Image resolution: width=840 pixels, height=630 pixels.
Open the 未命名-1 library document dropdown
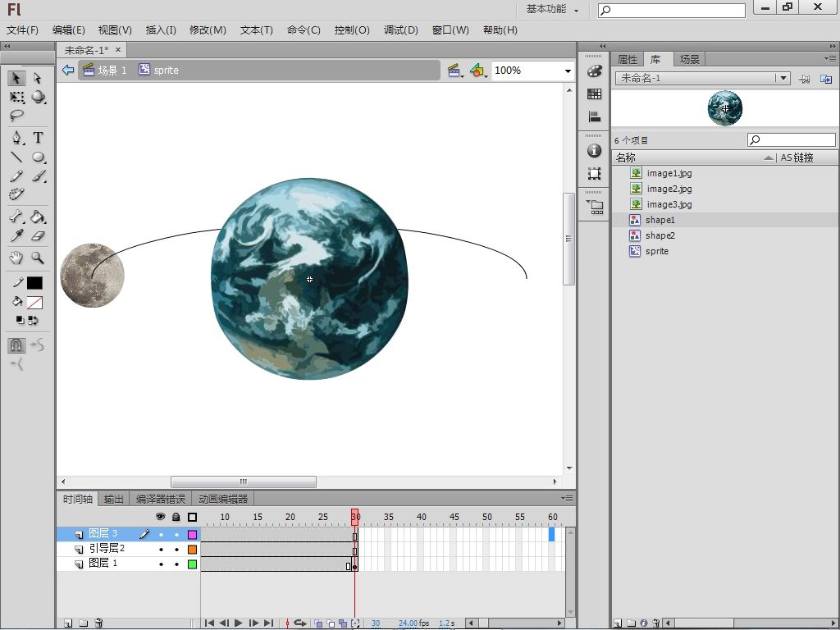pos(783,78)
